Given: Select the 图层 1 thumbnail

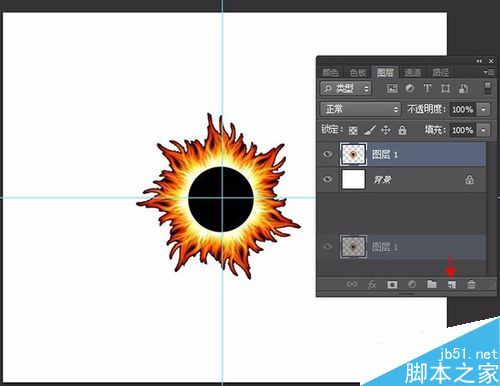Looking at the screenshot, I should [x=353, y=154].
